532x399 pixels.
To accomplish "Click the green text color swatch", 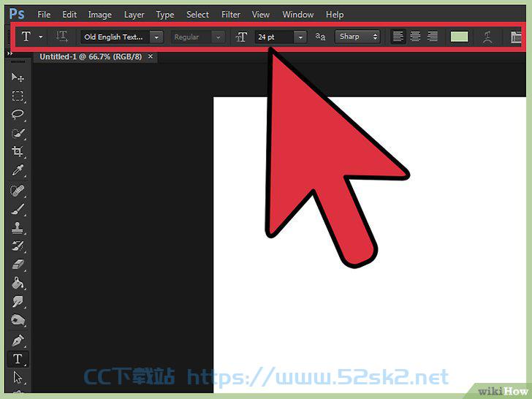I will [x=459, y=37].
